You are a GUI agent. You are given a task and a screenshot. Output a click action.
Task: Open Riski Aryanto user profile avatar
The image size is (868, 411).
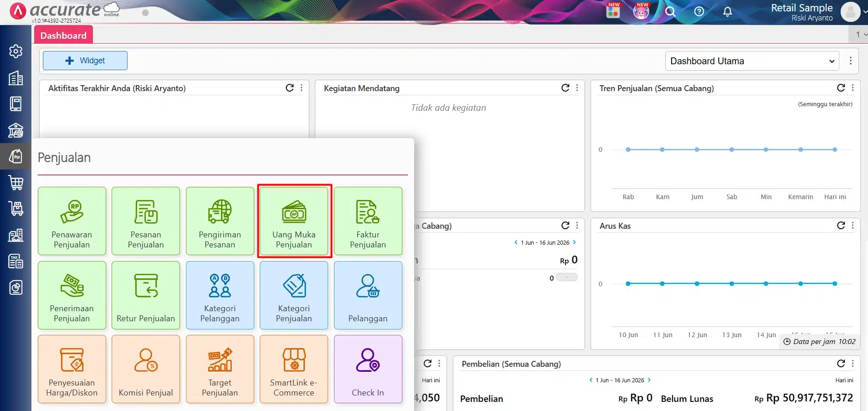point(850,12)
